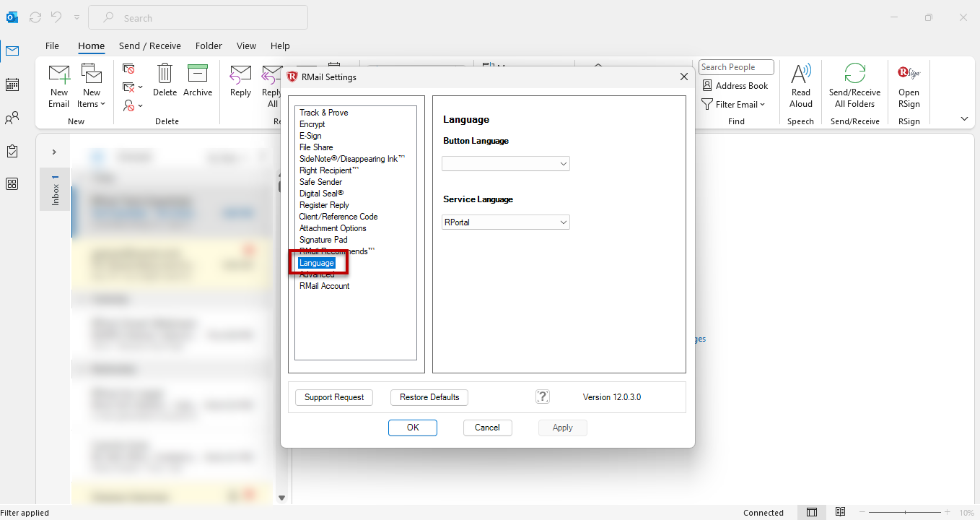Click the Support Request button
This screenshot has height=520, width=980.
[334, 397]
